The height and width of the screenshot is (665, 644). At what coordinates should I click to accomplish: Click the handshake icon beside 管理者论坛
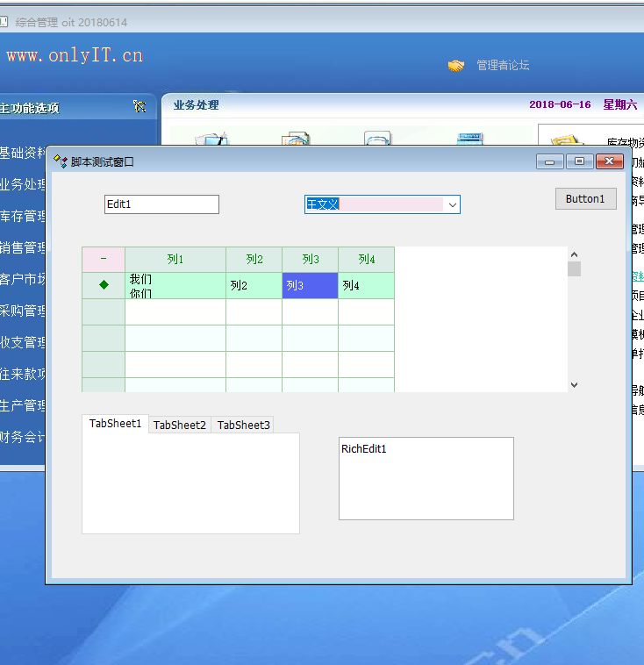coord(456,66)
